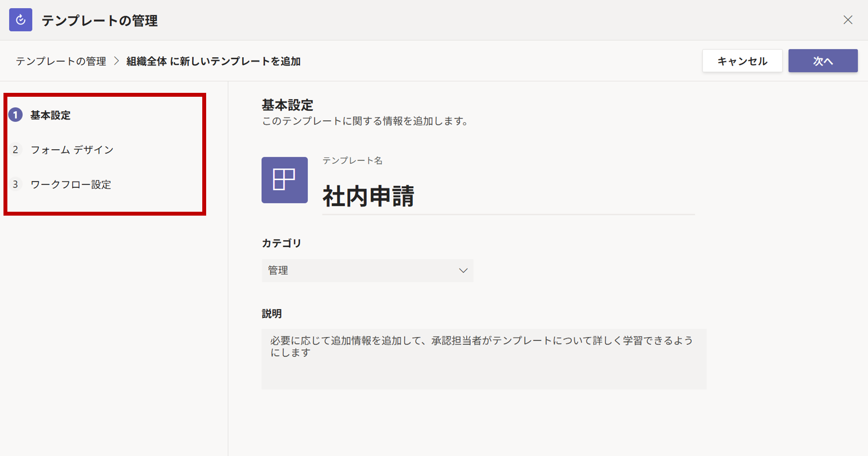This screenshot has height=456, width=868.
Task: Click the step 1 numbered circle
Action: 16,115
